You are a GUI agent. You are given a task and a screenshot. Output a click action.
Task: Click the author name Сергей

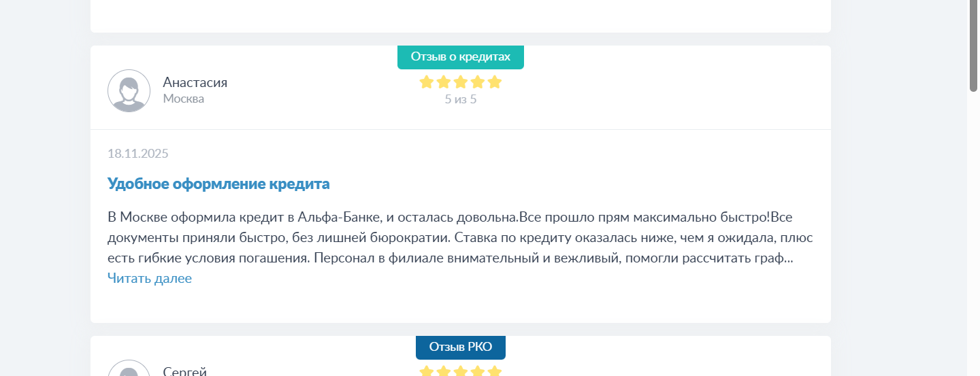(x=184, y=371)
